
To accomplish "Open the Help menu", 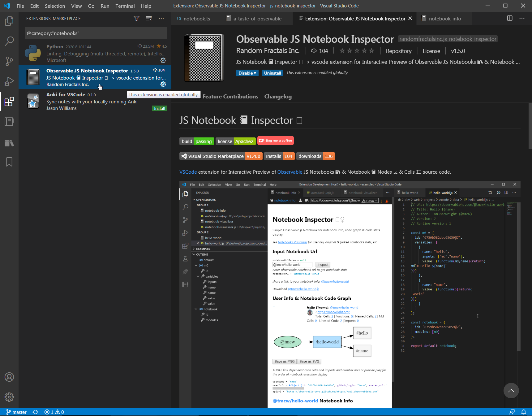I will pos(146,6).
